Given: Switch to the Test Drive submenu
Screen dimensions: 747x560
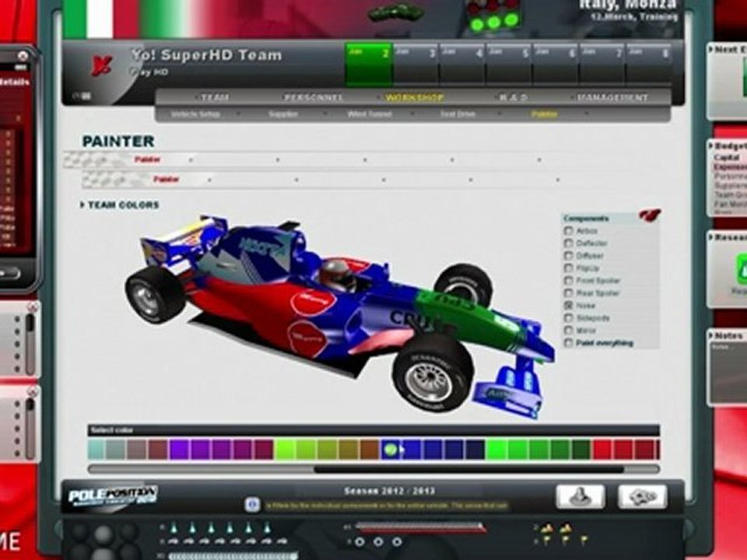Looking at the screenshot, I should 458,114.
